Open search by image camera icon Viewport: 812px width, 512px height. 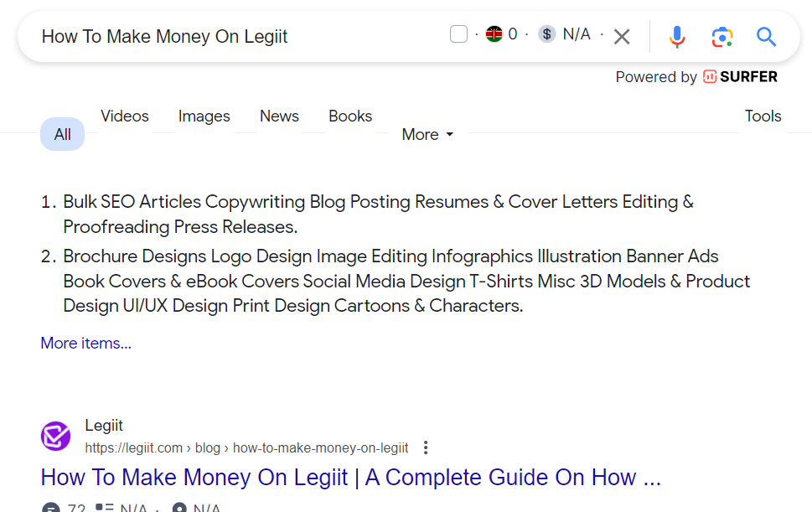click(x=721, y=37)
